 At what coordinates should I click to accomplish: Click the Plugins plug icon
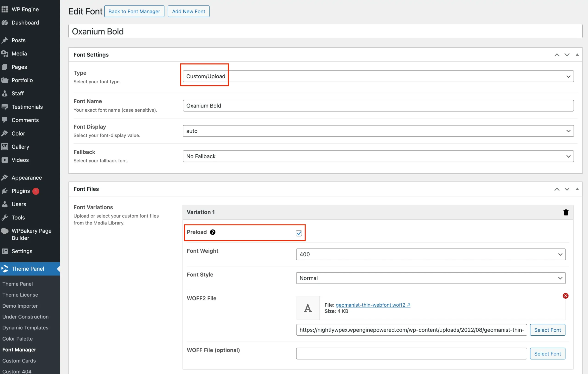click(5, 191)
